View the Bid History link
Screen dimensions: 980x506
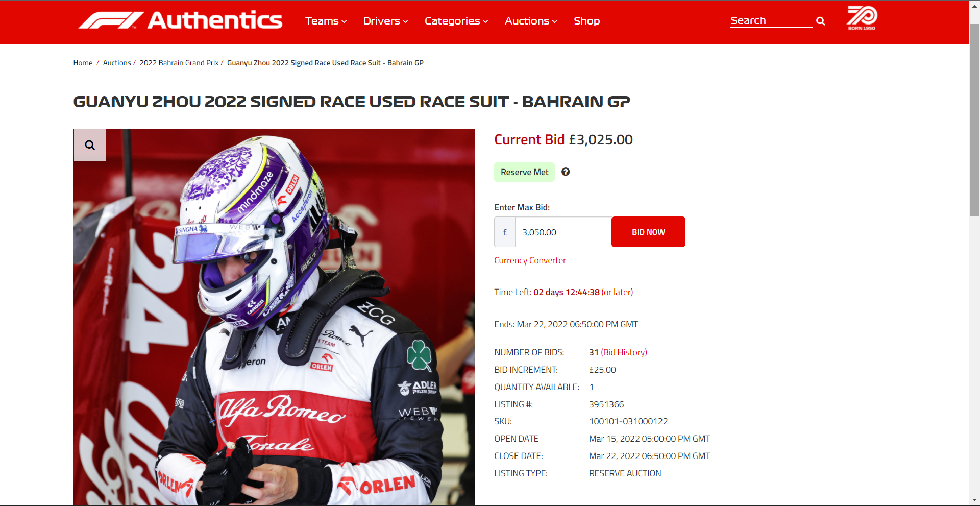coord(624,352)
